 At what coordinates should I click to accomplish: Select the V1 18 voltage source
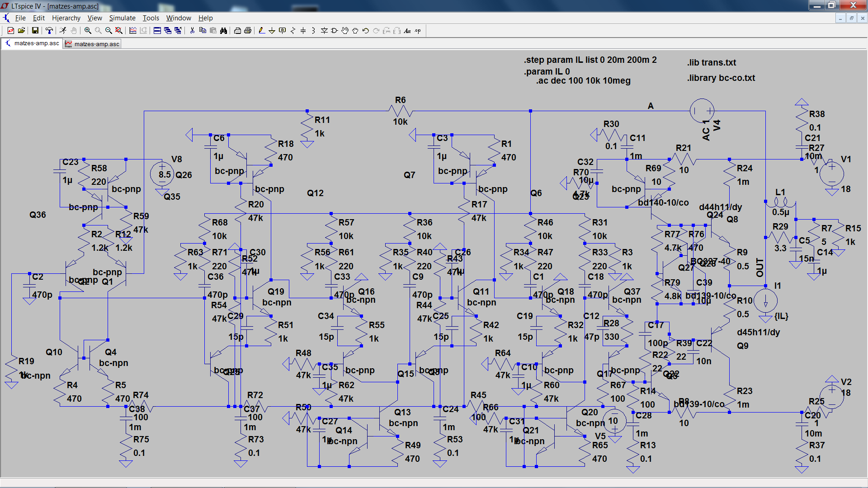point(832,174)
